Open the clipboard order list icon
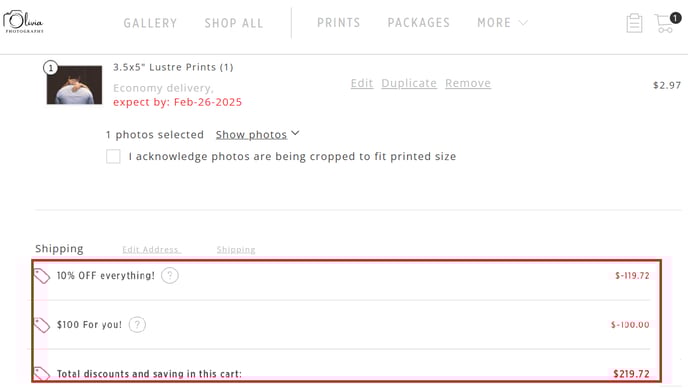The width and height of the screenshot is (688, 389). pyautogui.click(x=634, y=23)
